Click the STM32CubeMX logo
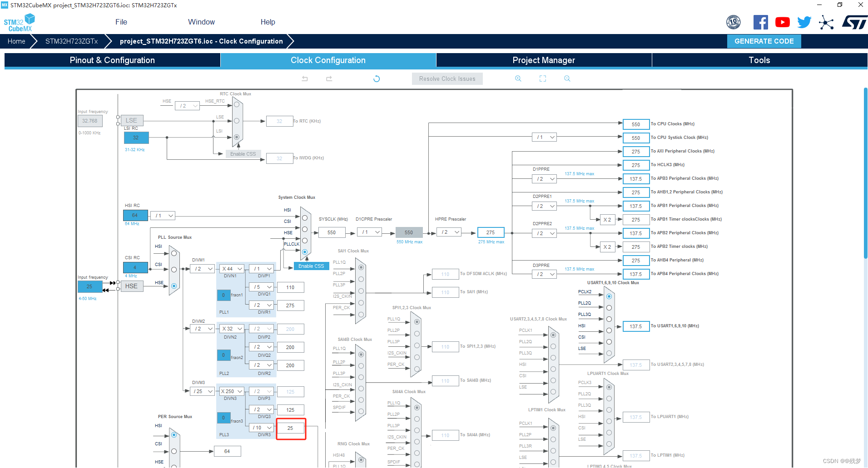The image size is (868, 468). [x=20, y=23]
